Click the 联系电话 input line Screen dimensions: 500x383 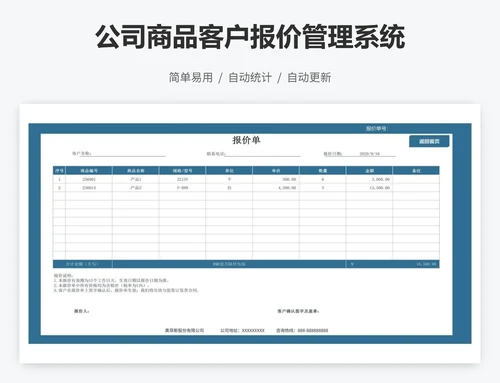(x=263, y=154)
